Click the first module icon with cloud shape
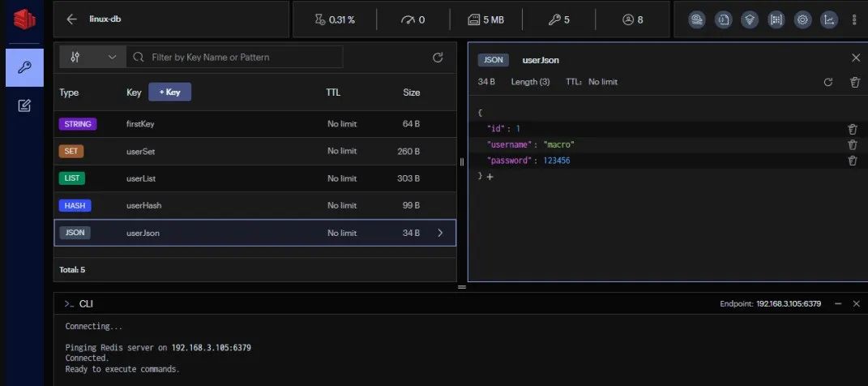 click(697, 20)
